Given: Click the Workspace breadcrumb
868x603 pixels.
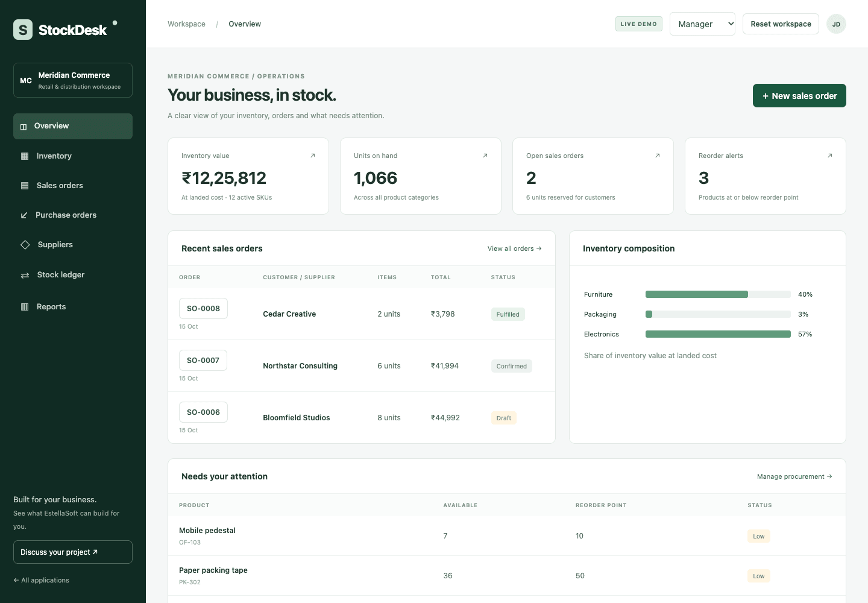Looking at the screenshot, I should [x=186, y=24].
